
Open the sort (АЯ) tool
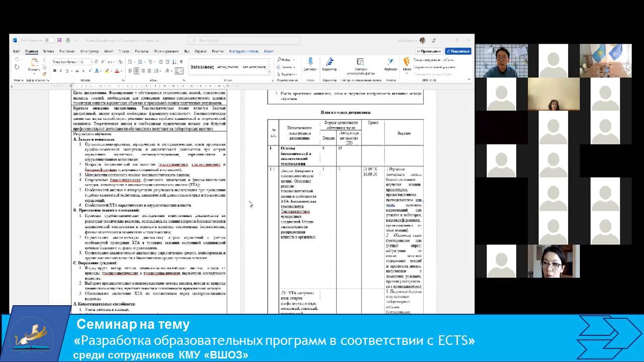174,61
